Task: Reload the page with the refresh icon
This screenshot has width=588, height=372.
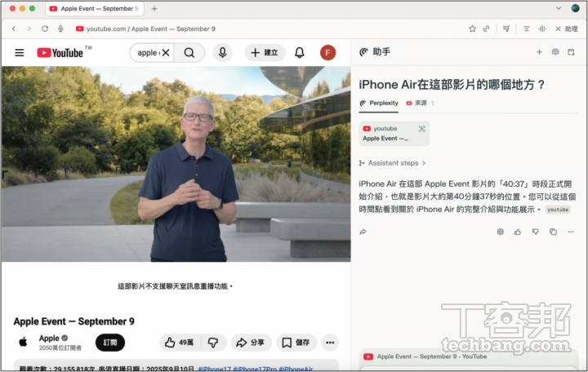Action: click(x=45, y=29)
